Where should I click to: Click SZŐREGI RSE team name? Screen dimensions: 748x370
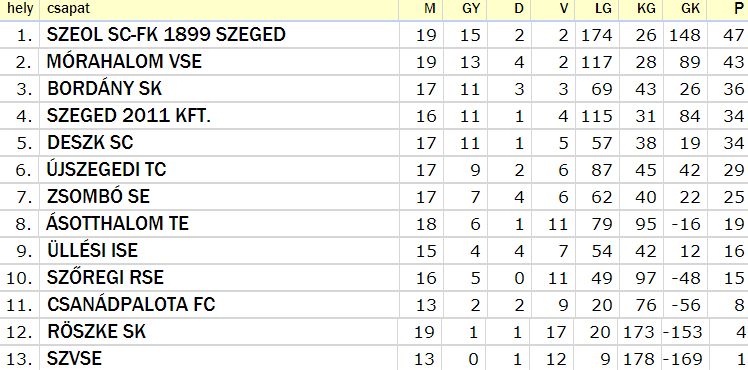(105, 277)
